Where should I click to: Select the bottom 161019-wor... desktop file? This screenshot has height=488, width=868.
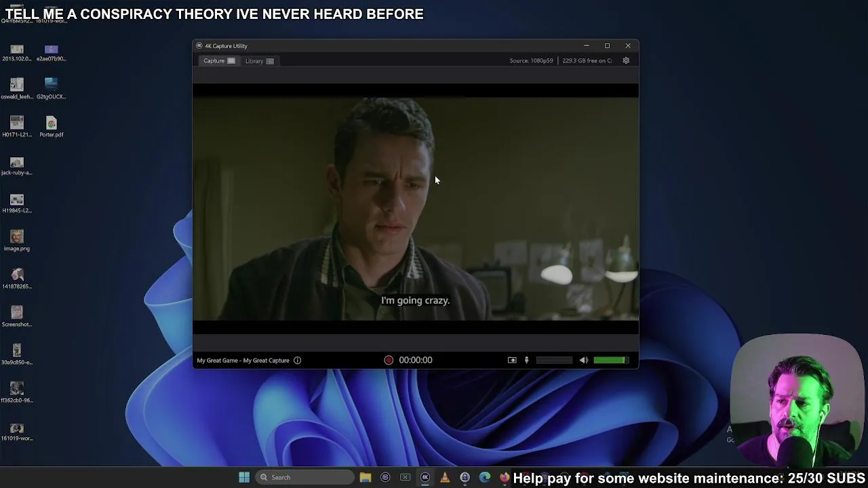(x=17, y=430)
